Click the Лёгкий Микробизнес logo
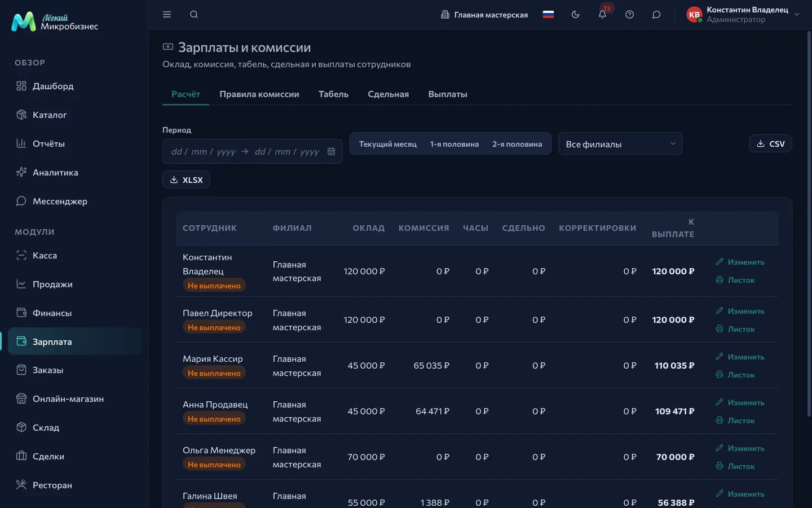 pos(55,22)
